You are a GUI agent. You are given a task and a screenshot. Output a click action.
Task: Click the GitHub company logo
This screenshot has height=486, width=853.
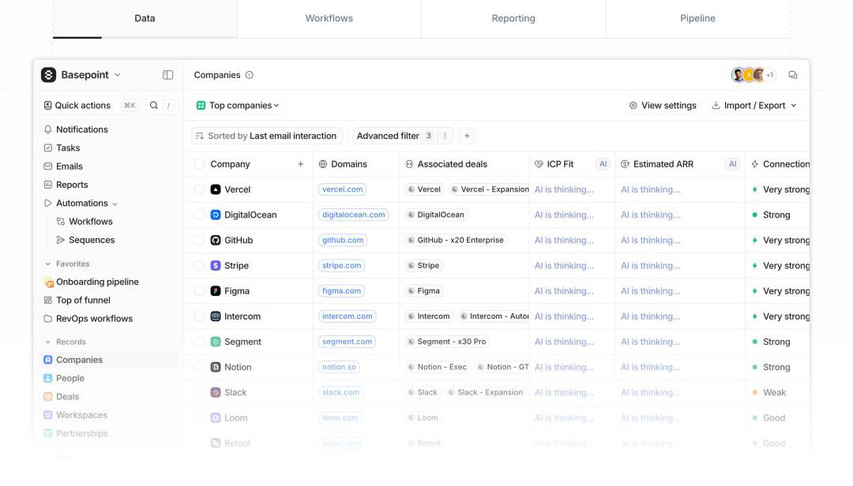(215, 240)
